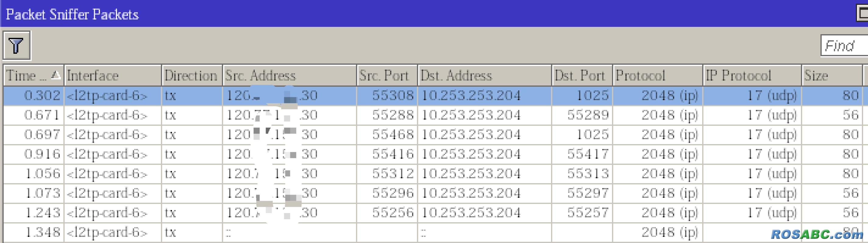The height and width of the screenshot is (243, 868).
Task: Sort by Dst. Port column header
Action: (582, 75)
